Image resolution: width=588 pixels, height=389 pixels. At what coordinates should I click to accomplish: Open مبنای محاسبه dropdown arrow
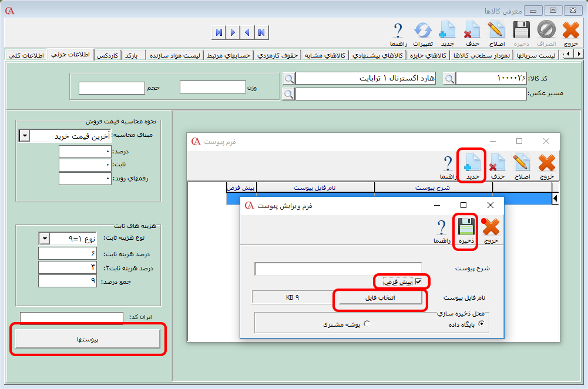click(x=24, y=135)
